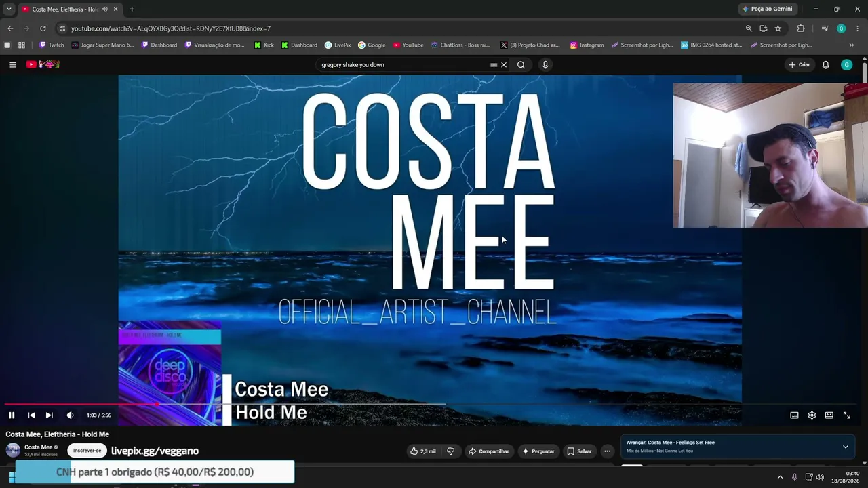Open the ChatBoss - Boss rai... bookmark

(460, 45)
